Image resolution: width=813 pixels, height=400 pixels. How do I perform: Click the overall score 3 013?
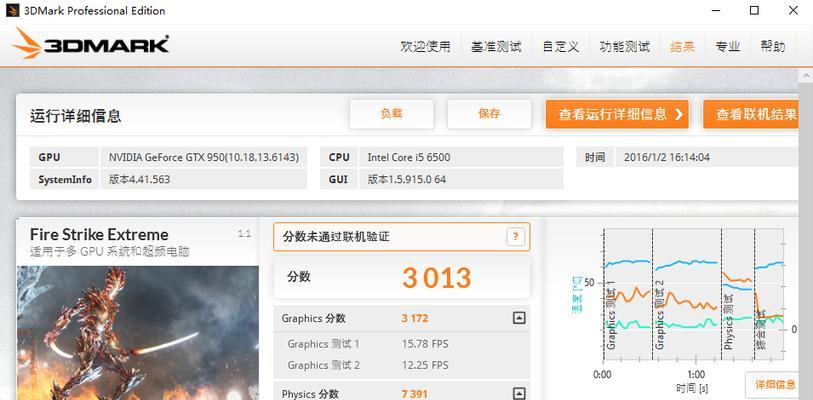point(436,278)
